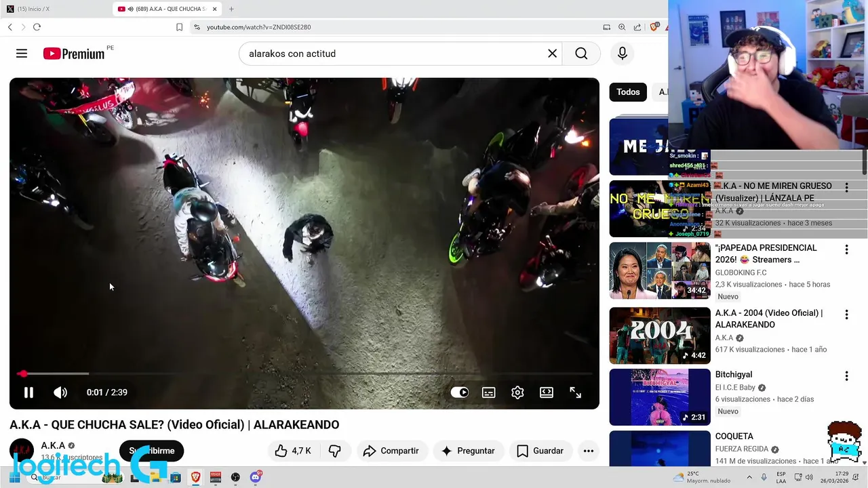Open FUERZA REGIDA channel name

(x=742, y=449)
